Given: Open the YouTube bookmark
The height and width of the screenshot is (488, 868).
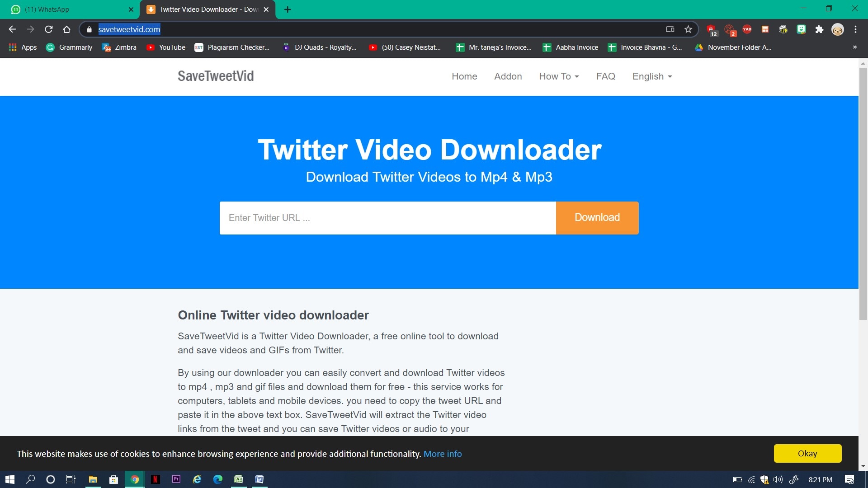Looking at the screenshot, I should (x=166, y=47).
